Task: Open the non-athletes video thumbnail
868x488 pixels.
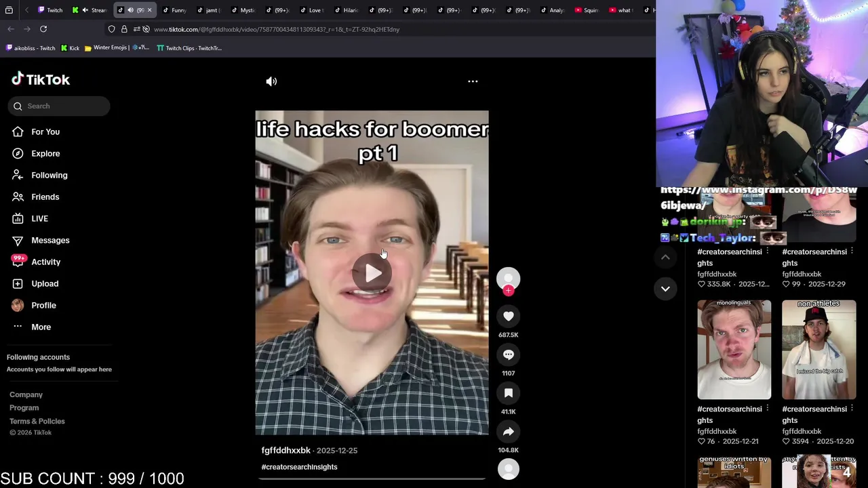Action: (818, 350)
